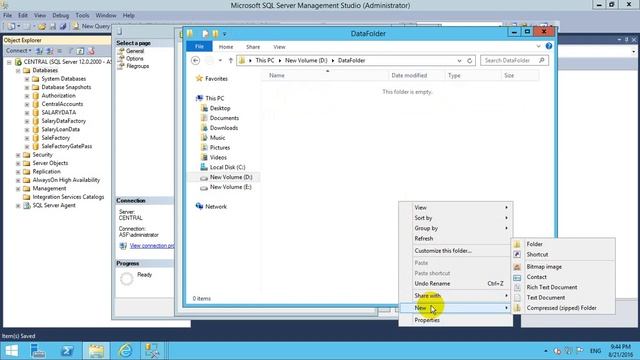The image size is (640, 360).
Task: Open the File tab in DataFolder window
Action: pyautogui.click(x=199, y=47)
